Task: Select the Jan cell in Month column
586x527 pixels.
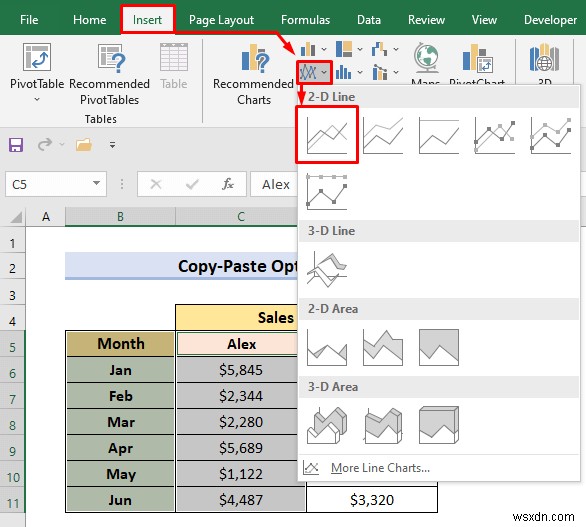Action: coord(120,370)
